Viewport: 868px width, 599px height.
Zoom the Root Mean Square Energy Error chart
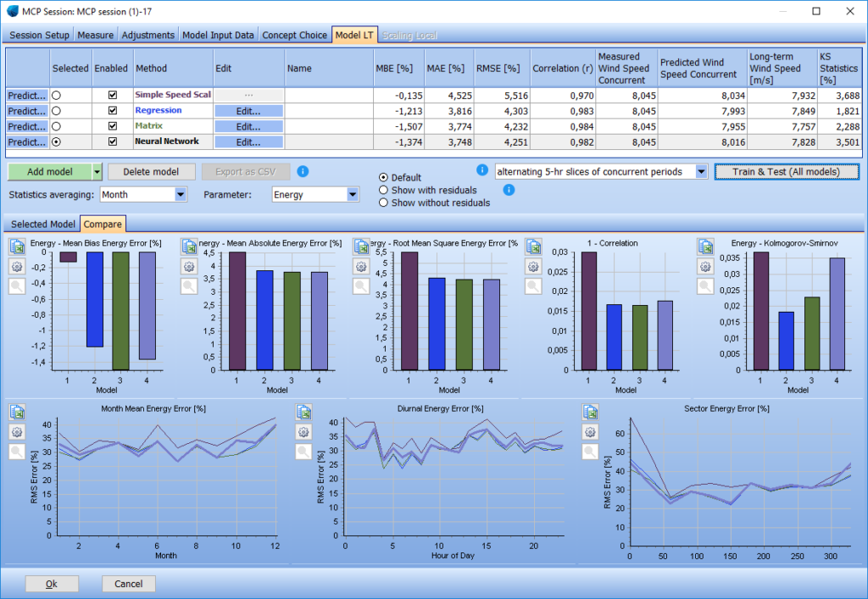pos(359,286)
